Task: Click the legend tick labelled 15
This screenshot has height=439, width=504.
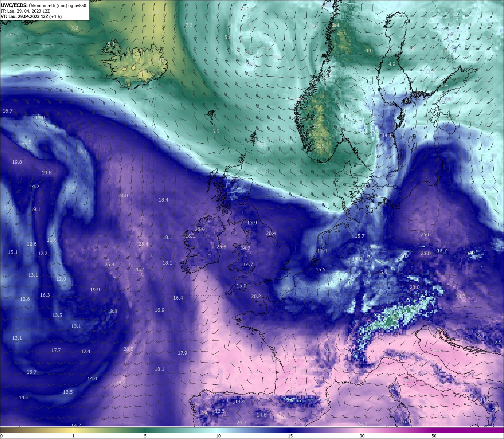Action: pyautogui.click(x=290, y=436)
